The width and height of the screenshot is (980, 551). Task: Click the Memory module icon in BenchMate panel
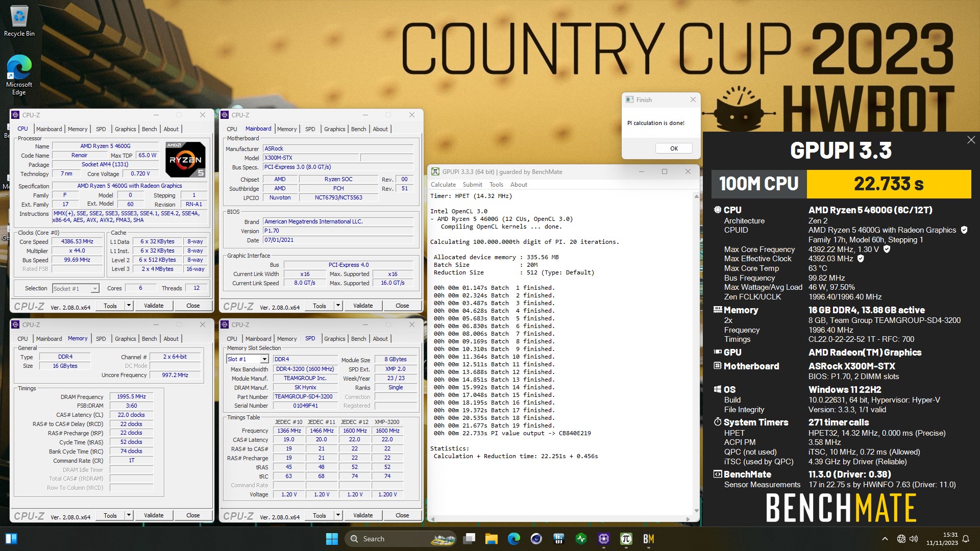(717, 310)
